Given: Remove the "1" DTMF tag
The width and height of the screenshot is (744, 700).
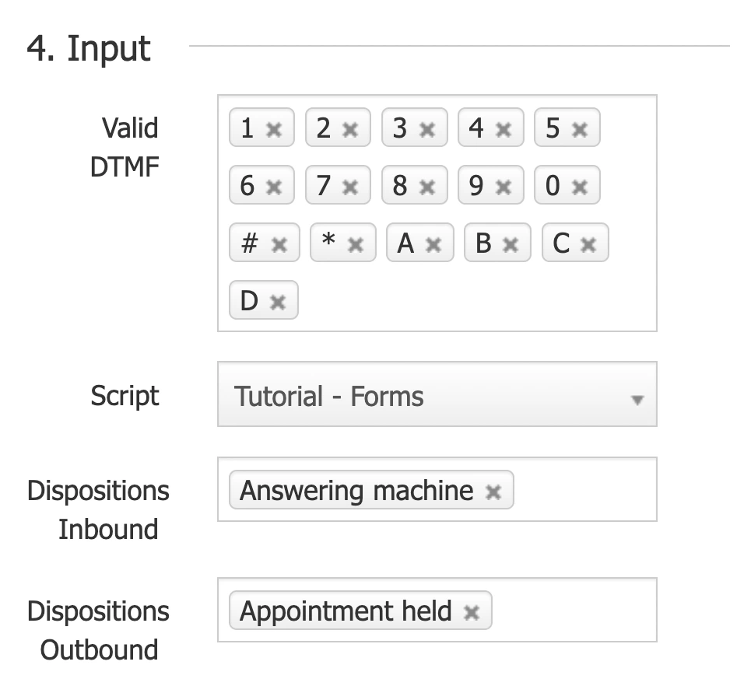Looking at the screenshot, I should pos(275,128).
